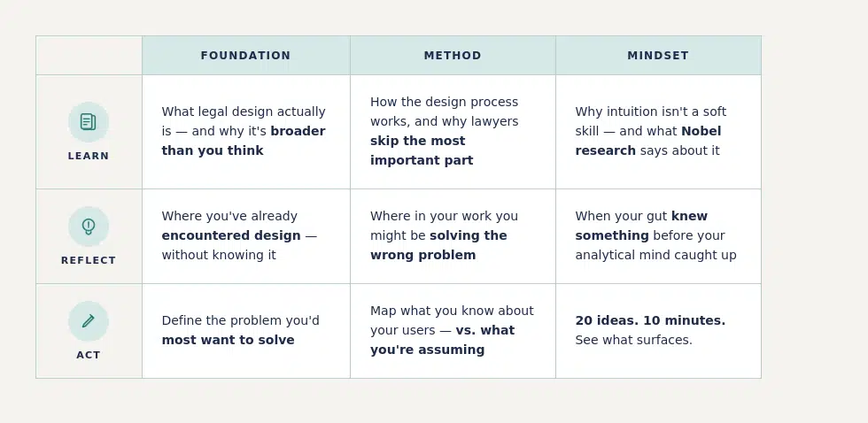868x423 pixels.
Task: Click the Reflect lightbulb icon
Action: [89, 227]
